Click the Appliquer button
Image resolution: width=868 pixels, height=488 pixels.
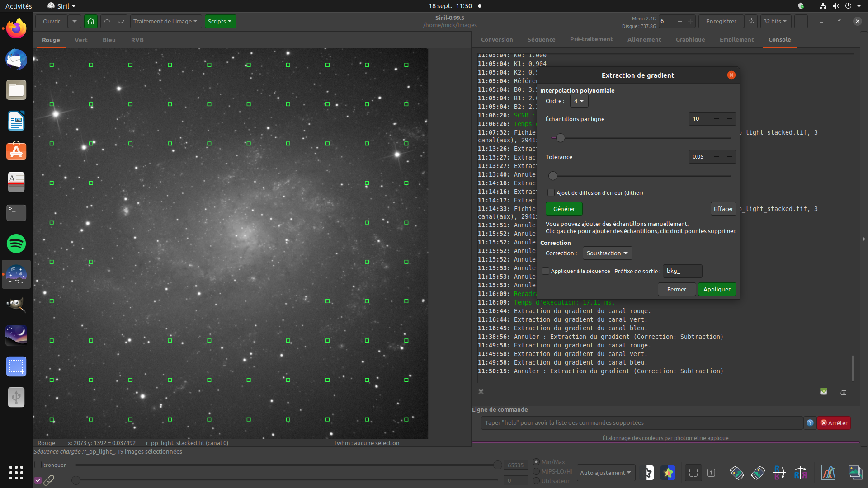[x=717, y=289]
